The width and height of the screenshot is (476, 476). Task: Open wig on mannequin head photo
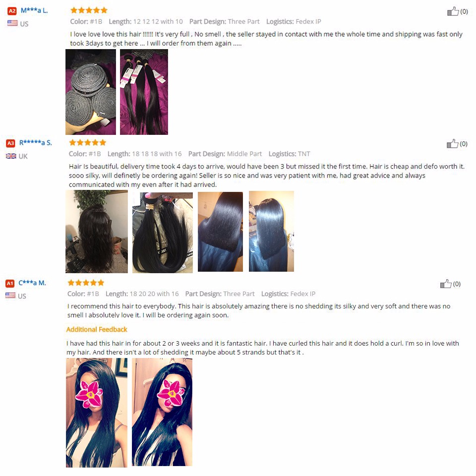pyautogui.click(x=97, y=232)
